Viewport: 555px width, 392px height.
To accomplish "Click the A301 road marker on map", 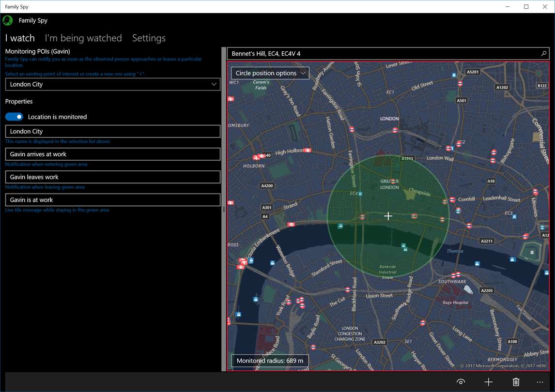I will click(267, 207).
